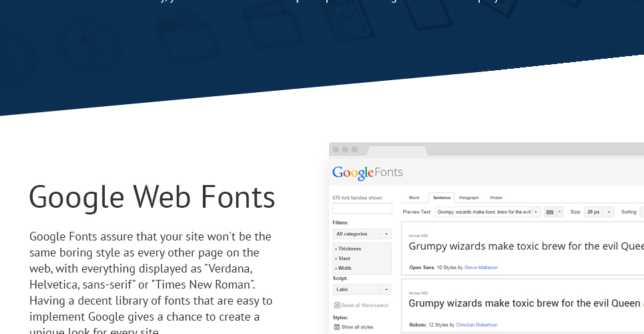
Task: Click 'Normal 400' label above Open Sans sample
Action: pyautogui.click(x=418, y=236)
